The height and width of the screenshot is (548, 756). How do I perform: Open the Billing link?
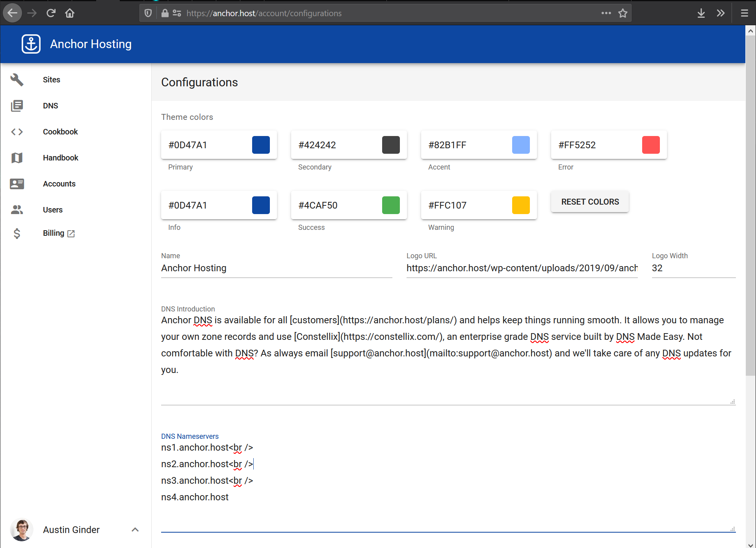(x=54, y=233)
